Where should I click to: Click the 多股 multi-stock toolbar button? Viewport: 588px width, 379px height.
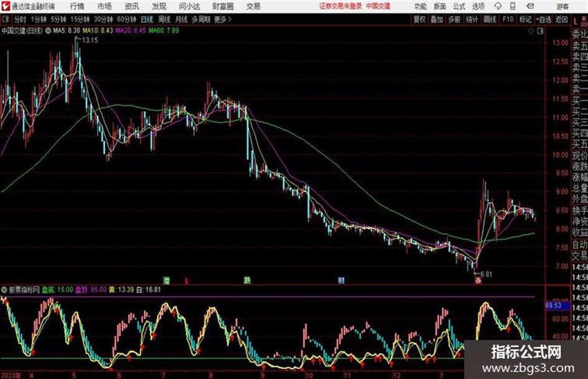point(454,19)
